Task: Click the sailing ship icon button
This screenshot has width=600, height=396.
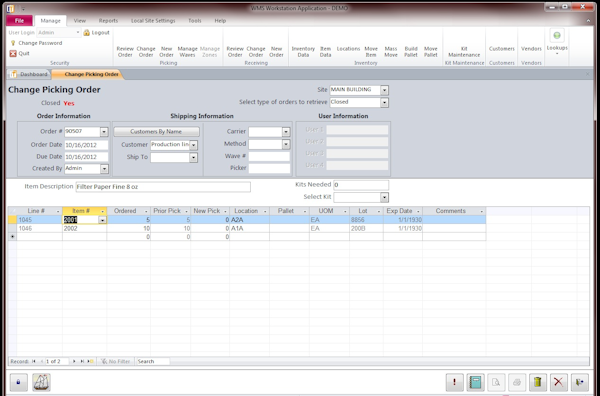Action: click(41, 382)
